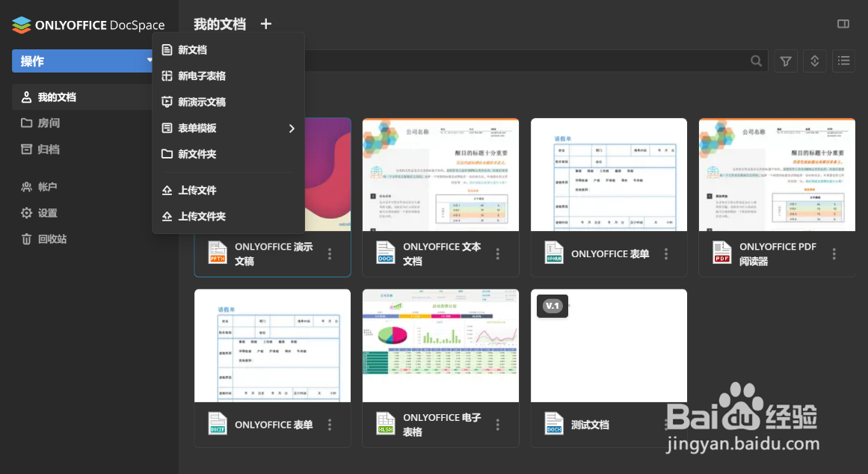
Task: Open the filter funnel button
Action: pos(786,61)
